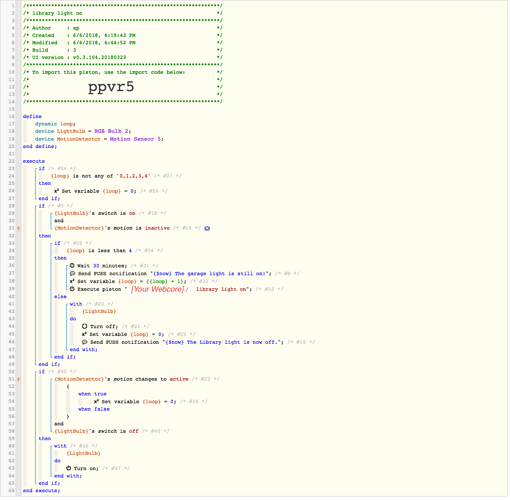This screenshot has width=511, height=500.
Task: Click the 'The garage light is still on!' notification
Action: point(171,275)
